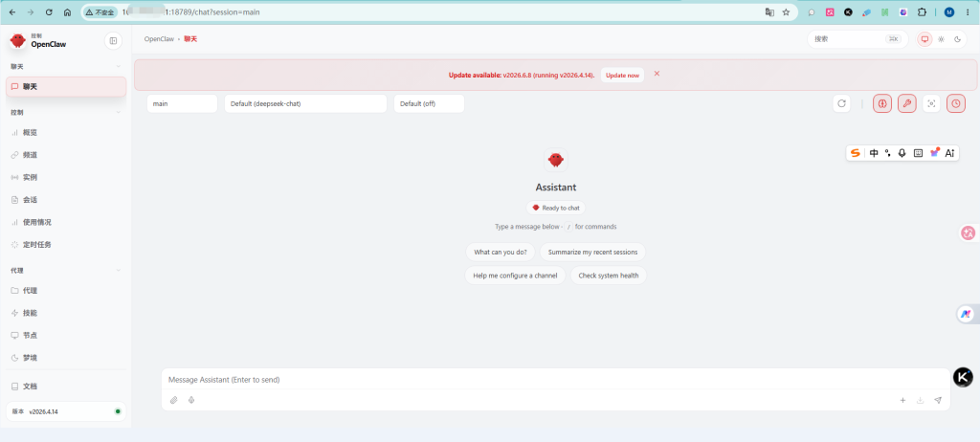Open the browser profile avatar M
Screen dimensions: 980x442
coord(948,11)
